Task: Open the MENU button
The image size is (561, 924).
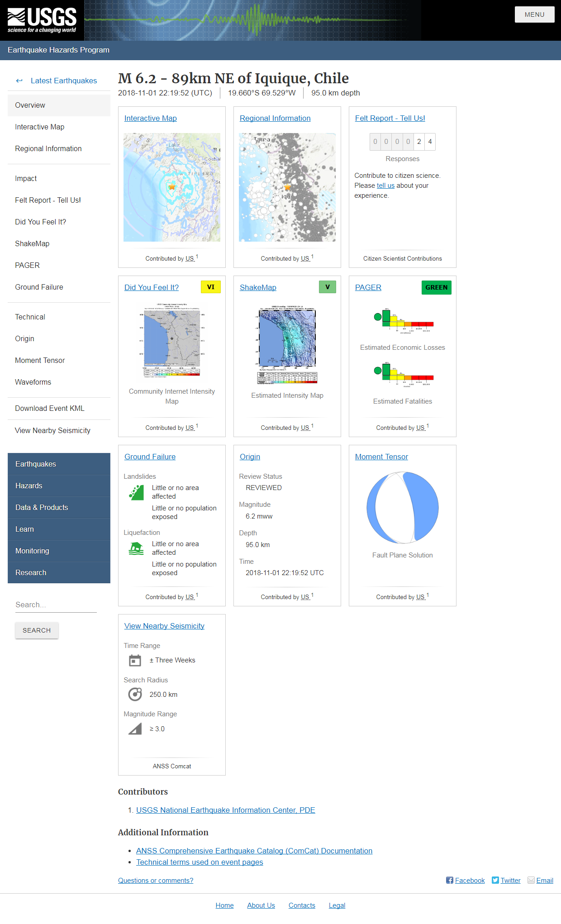Action: pyautogui.click(x=534, y=14)
